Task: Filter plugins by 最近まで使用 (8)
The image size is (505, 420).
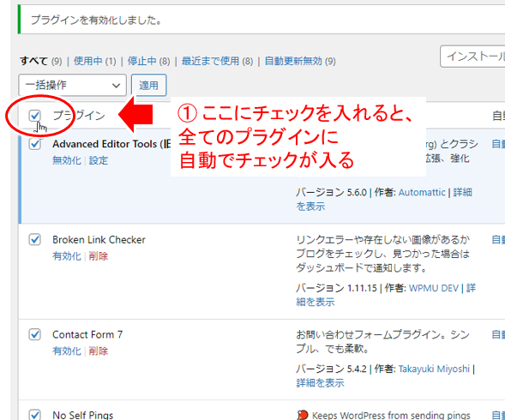Action: (x=217, y=61)
